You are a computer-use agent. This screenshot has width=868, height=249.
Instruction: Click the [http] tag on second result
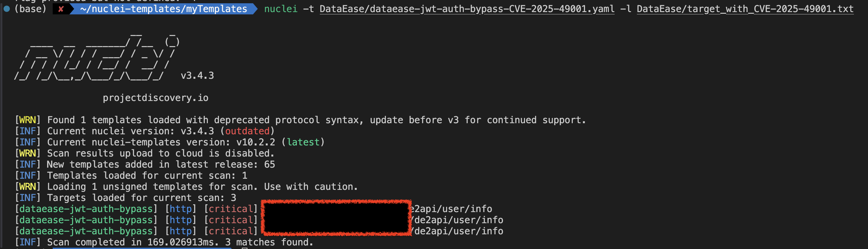tap(181, 220)
